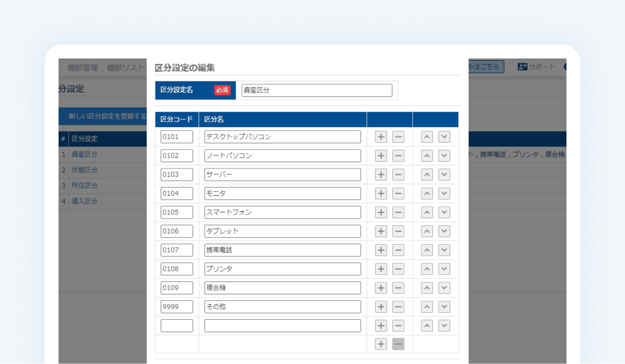Move スマートフォン row down
Viewport: 625px width, 364px height.
444,212
